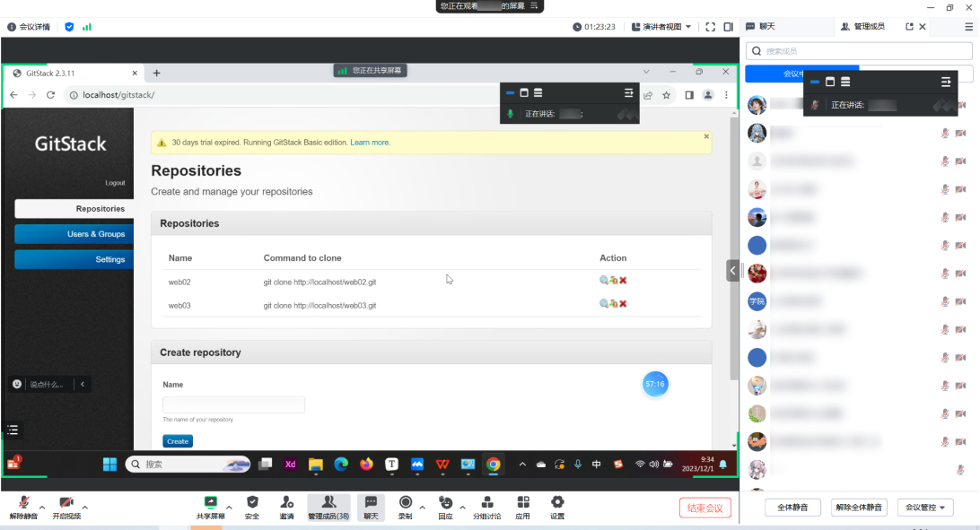Collapse the 说点什么 chat bar arrow
The width and height of the screenshot is (980, 530).
click(x=83, y=384)
